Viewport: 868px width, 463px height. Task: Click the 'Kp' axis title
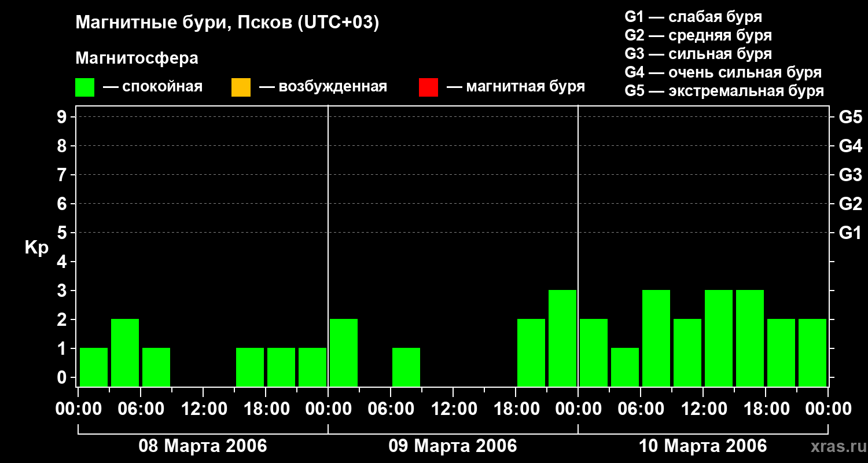pyautogui.click(x=36, y=248)
